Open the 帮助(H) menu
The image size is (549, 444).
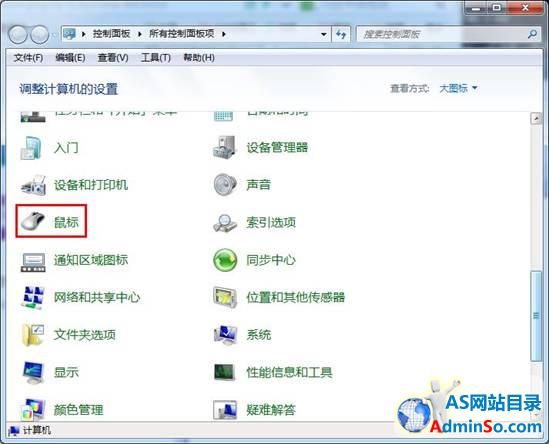(x=199, y=57)
